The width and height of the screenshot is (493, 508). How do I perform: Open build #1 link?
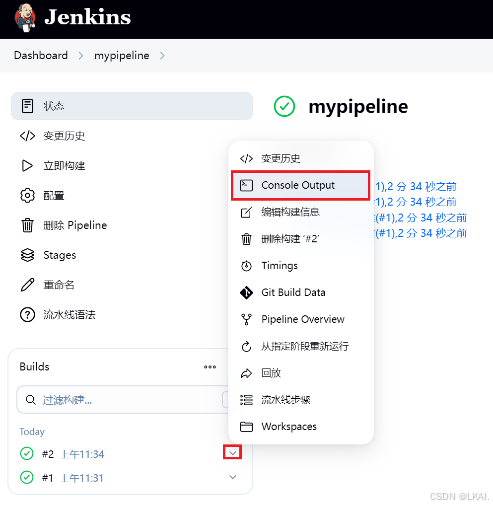[47, 478]
